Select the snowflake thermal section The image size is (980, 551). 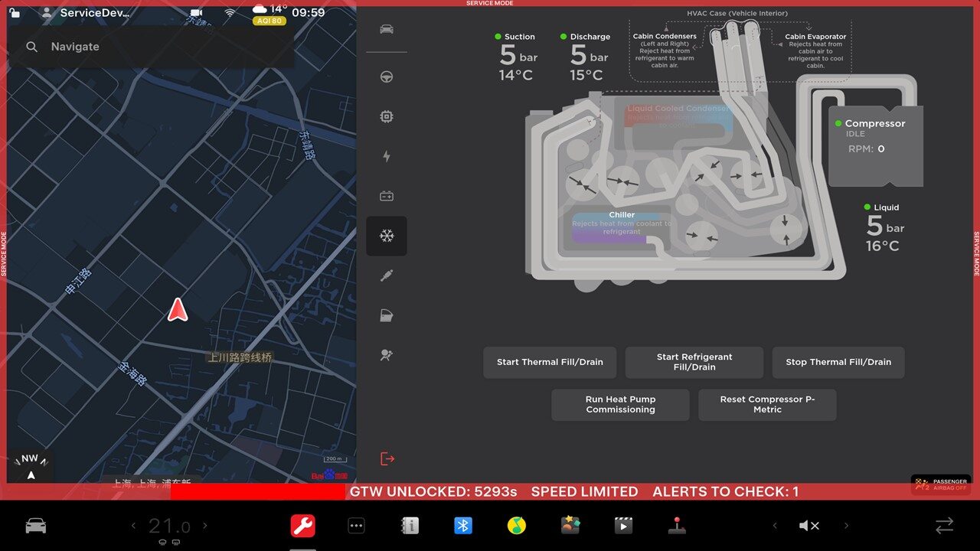tap(387, 236)
